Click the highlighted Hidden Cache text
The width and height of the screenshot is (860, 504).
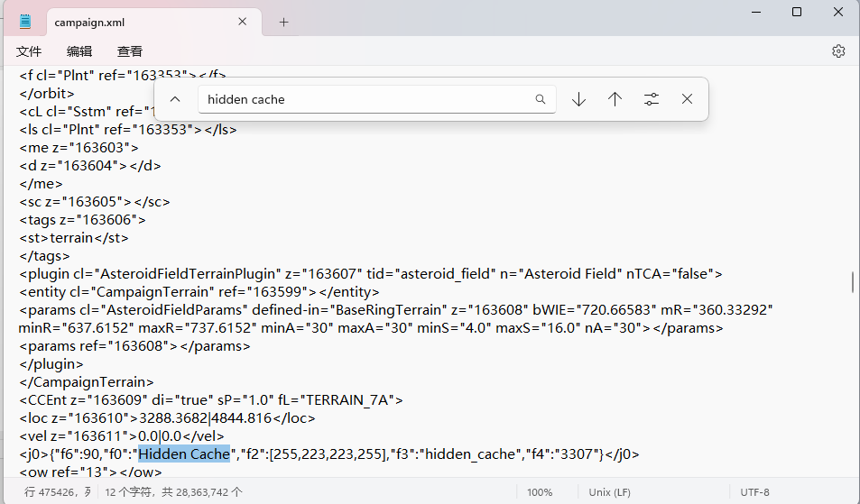[184, 454]
